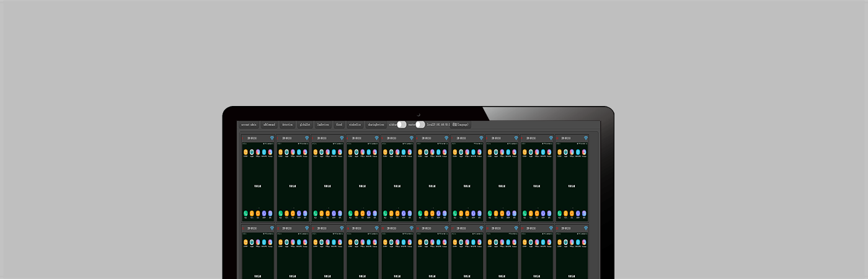Tap cyan app icon on first top-row phone
868x279 pixels.
click(264, 152)
